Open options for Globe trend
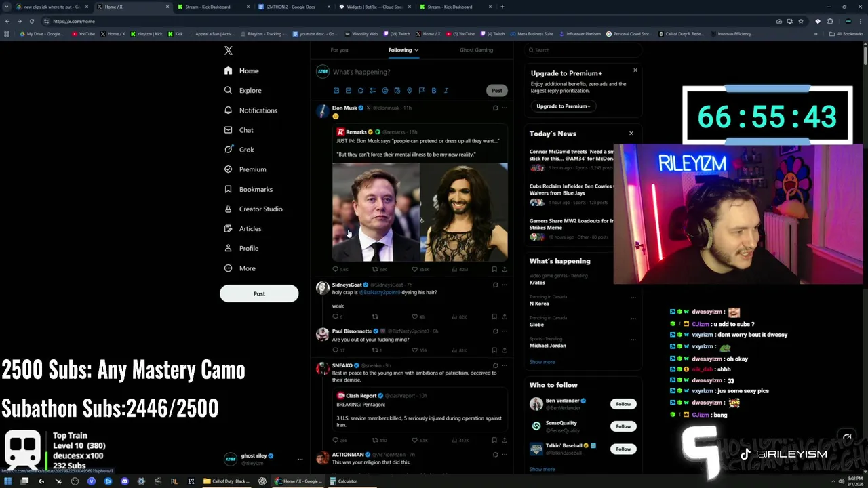Viewport: 868px width, 488px height. point(633,319)
